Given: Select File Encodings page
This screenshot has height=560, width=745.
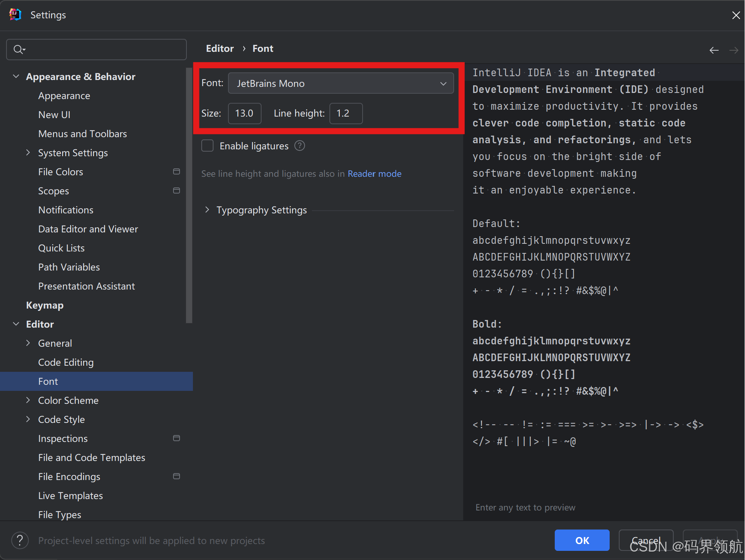Looking at the screenshot, I should tap(69, 477).
